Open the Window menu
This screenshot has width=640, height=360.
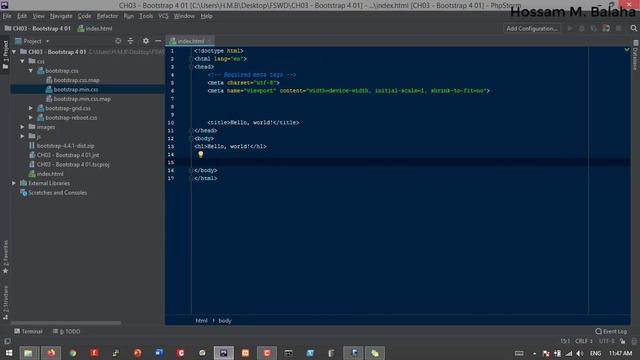click(184, 16)
